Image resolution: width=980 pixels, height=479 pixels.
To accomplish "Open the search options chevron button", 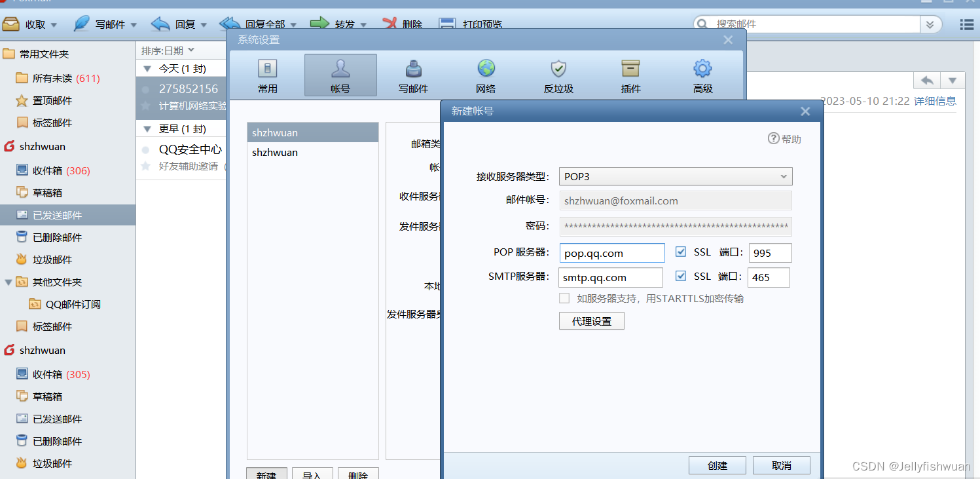I will (930, 24).
